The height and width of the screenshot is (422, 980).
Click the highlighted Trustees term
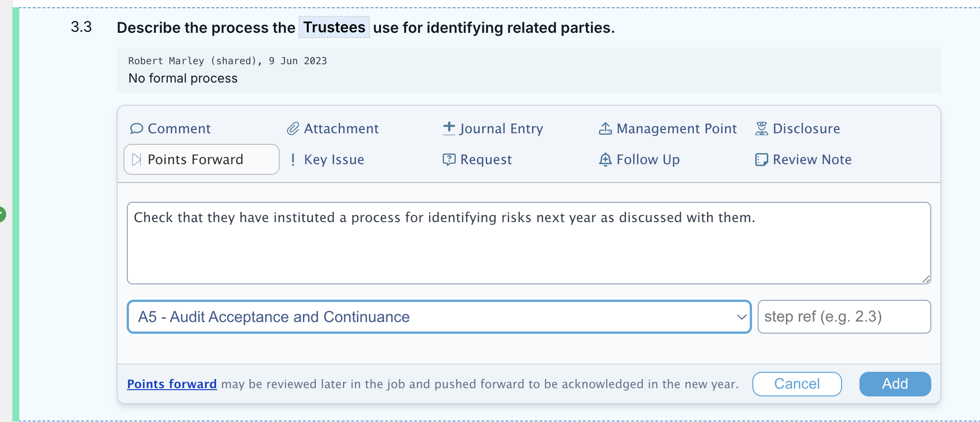tap(334, 27)
